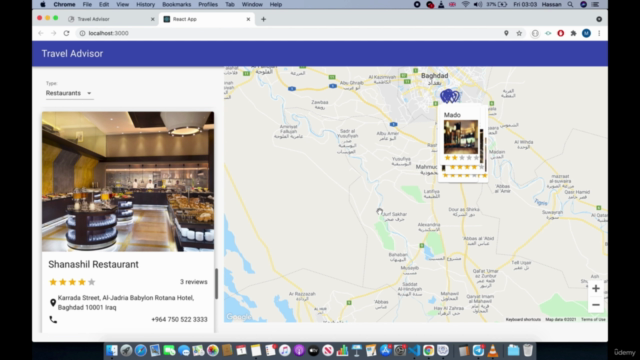
Task: Open Google Chrome from the dock
Action: pyautogui.click(x=429, y=350)
